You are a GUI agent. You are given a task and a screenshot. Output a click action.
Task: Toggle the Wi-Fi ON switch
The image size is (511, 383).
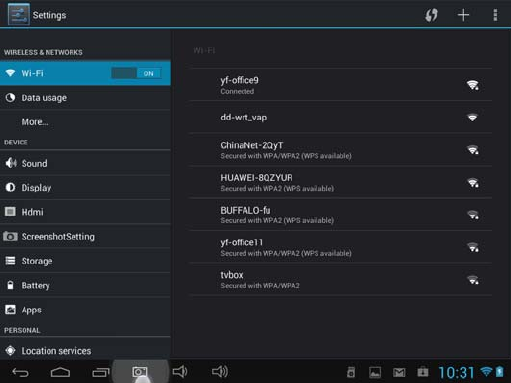(137, 73)
